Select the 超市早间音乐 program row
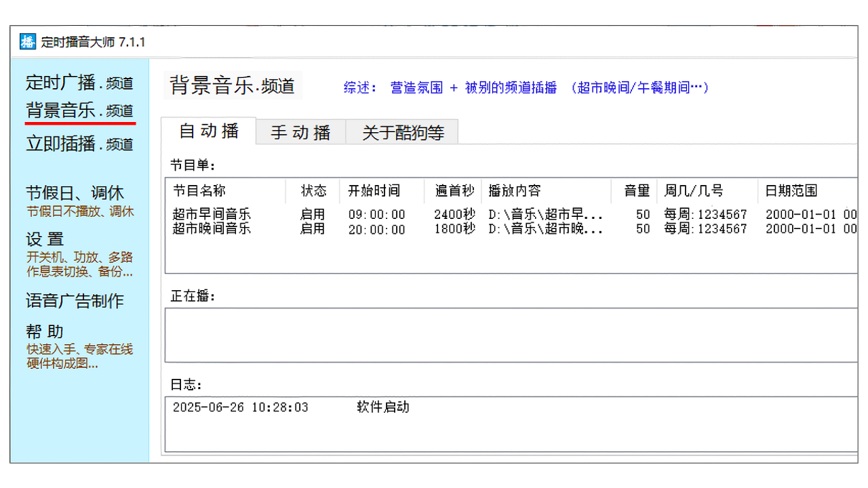Image resolution: width=868 pixels, height=488 pixels. coord(212,215)
